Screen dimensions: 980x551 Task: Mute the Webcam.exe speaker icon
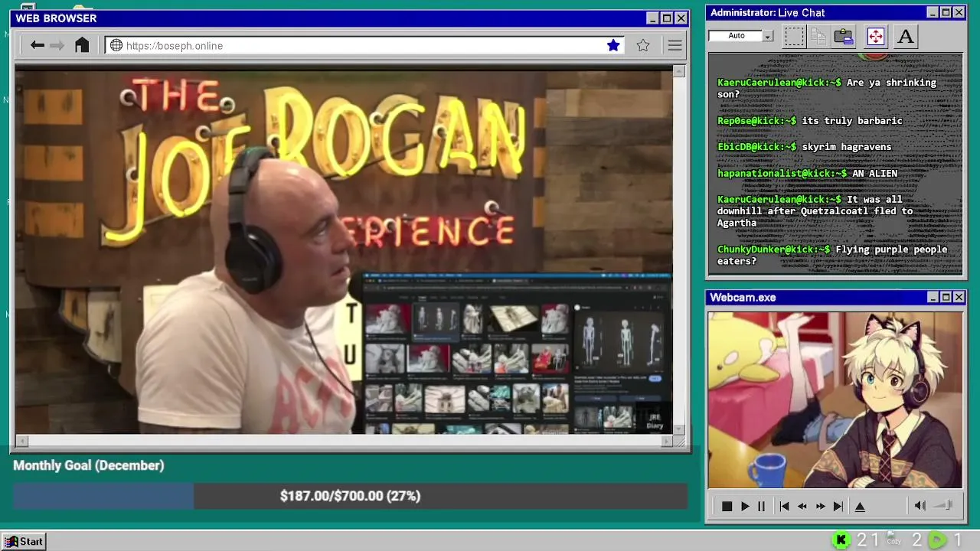pos(920,505)
